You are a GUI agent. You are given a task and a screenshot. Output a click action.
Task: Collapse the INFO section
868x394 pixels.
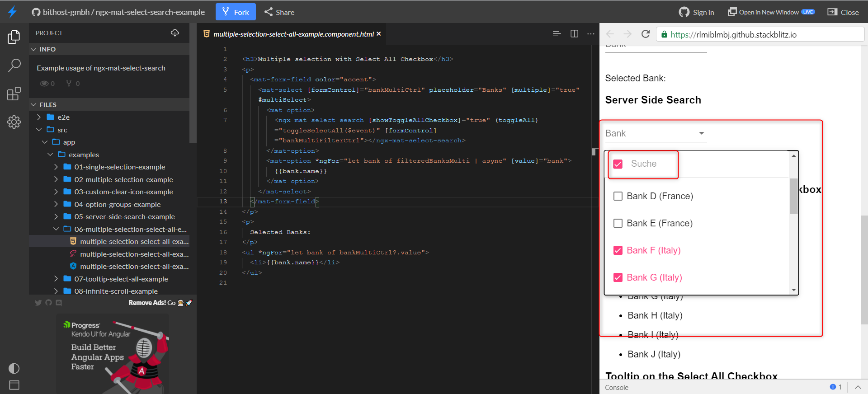(33, 49)
